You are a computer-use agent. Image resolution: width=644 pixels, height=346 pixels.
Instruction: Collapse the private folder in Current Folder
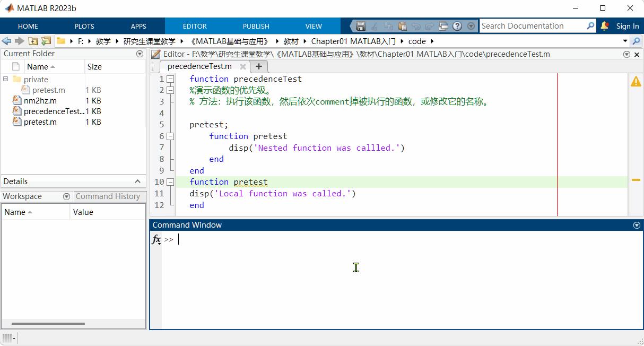[x=5, y=79]
